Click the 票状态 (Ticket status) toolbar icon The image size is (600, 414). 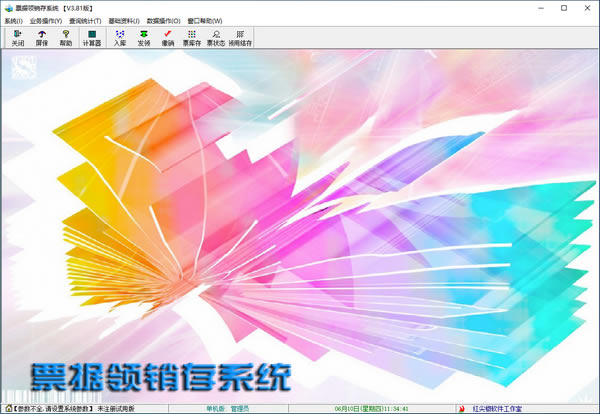[x=217, y=37]
